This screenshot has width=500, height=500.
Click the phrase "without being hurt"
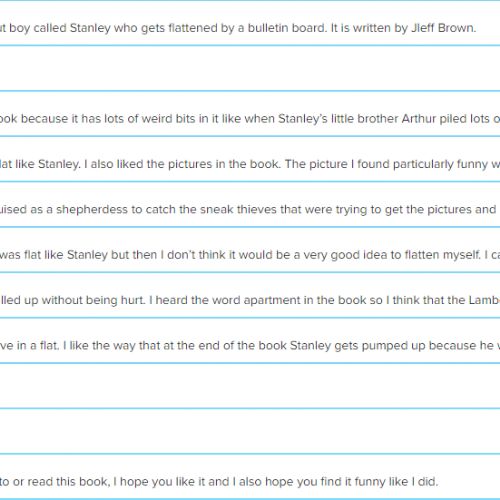click(93, 300)
